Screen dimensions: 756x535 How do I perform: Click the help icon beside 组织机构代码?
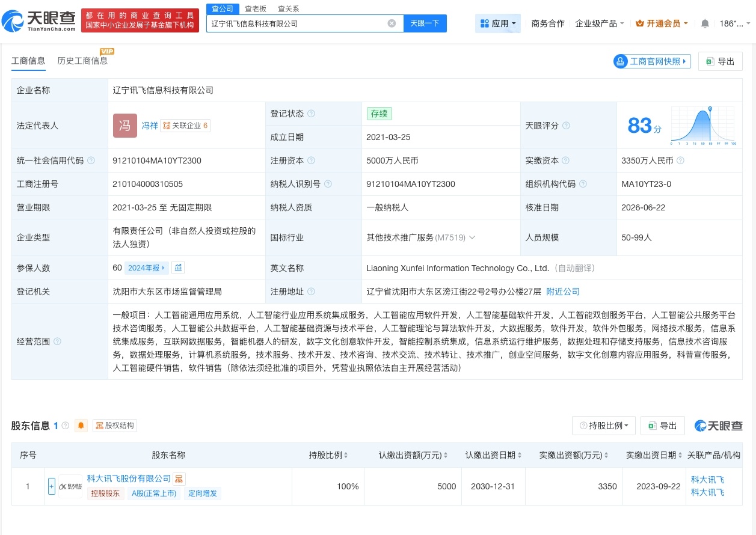[x=583, y=184]
